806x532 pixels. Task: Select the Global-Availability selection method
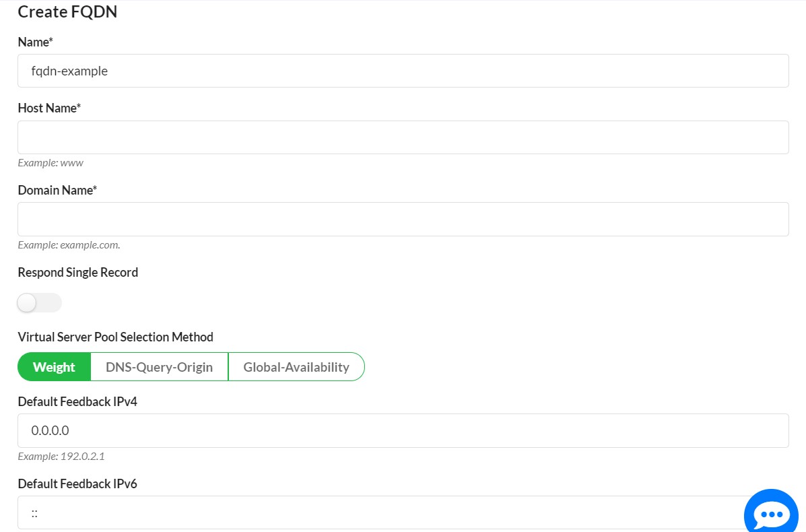point(296,366)
